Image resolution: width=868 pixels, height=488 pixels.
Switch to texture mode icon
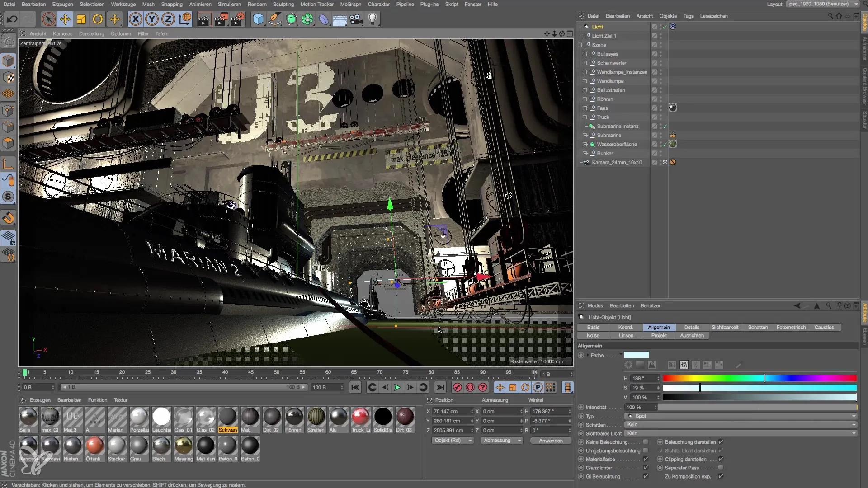[9, 78]
